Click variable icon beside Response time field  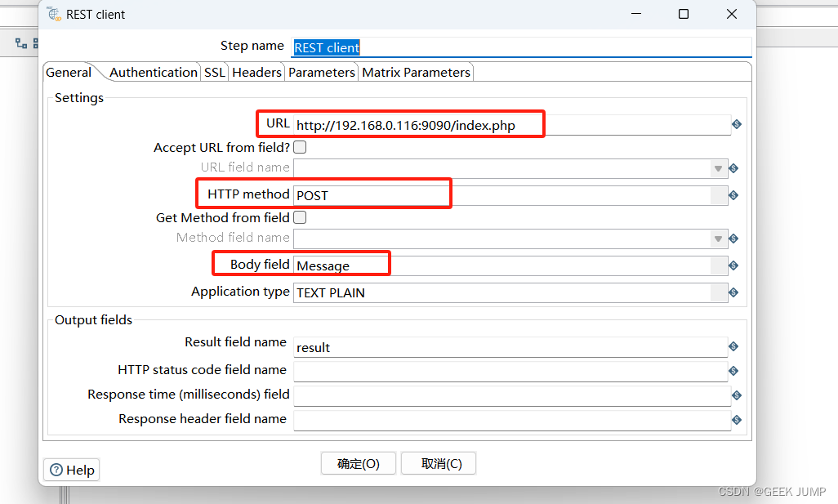[737, 395]
